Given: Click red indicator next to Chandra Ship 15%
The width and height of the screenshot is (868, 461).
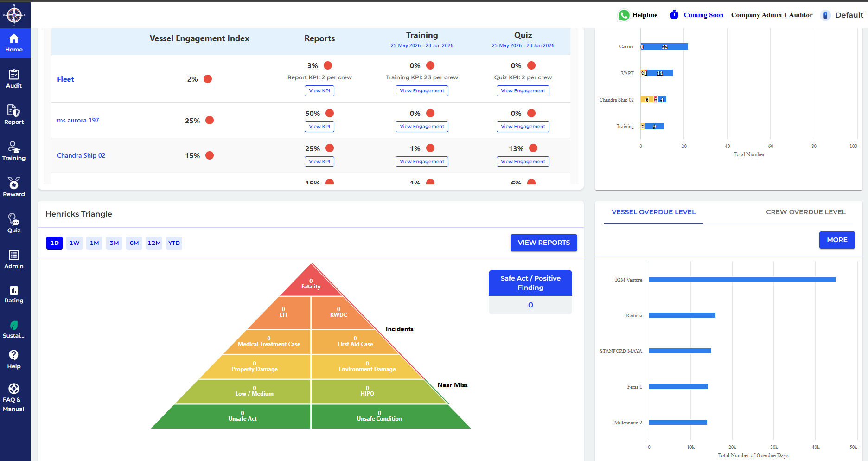Looking at the screenshot, I should point(210,155).
